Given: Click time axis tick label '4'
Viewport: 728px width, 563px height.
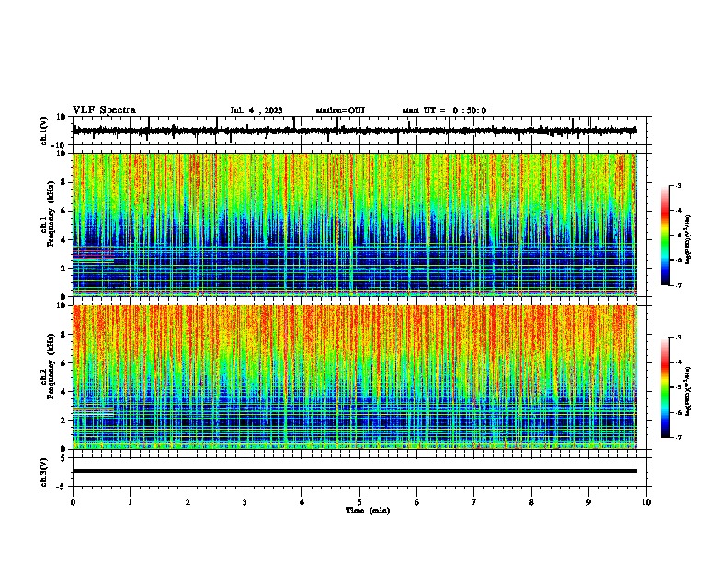Looking at the screenshot, I should click(302, 502).
